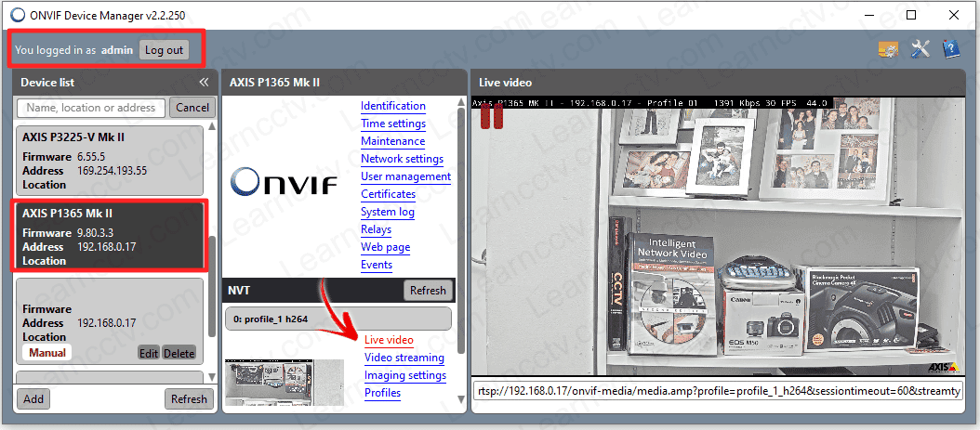980x430 pixels.
Task: Select AXIS P3225-V Mk II device
Action: [x=110, y=158]
